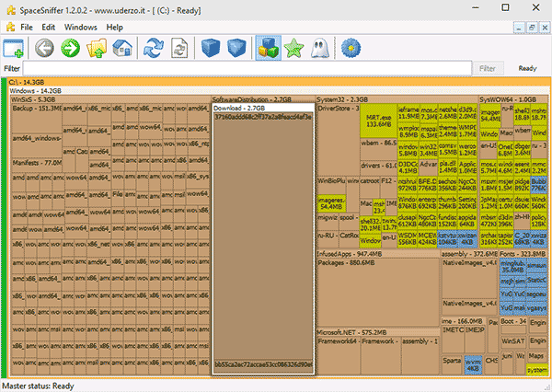Start a new master scan icon

pos(154,47)
